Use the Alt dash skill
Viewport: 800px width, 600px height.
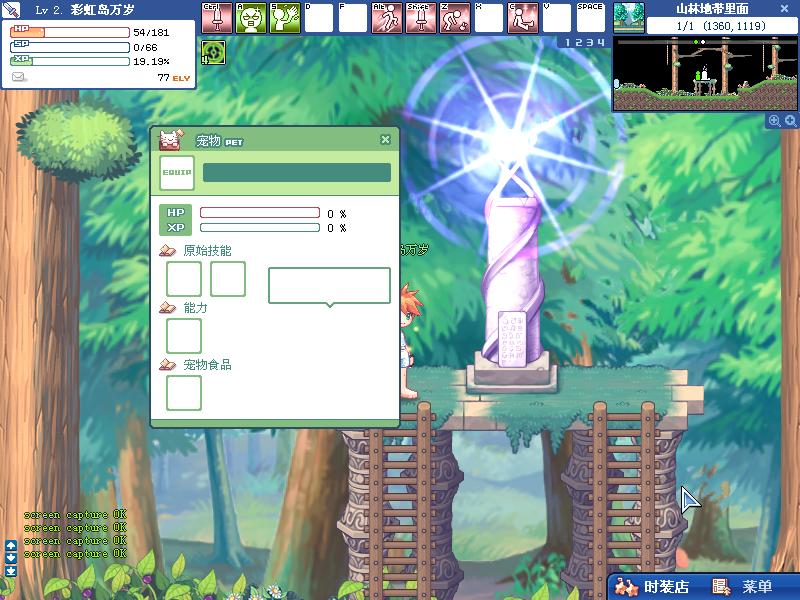click(x=387, y=18)
